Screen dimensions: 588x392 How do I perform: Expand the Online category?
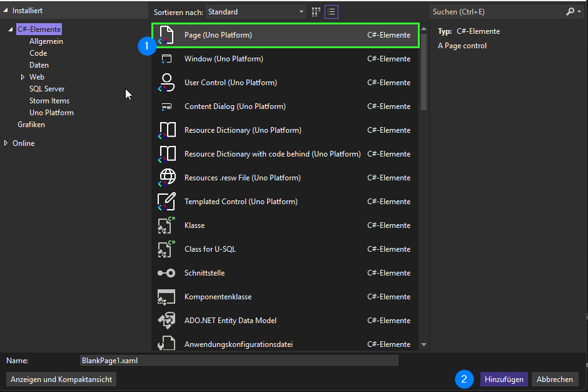(x=6, y=143)
